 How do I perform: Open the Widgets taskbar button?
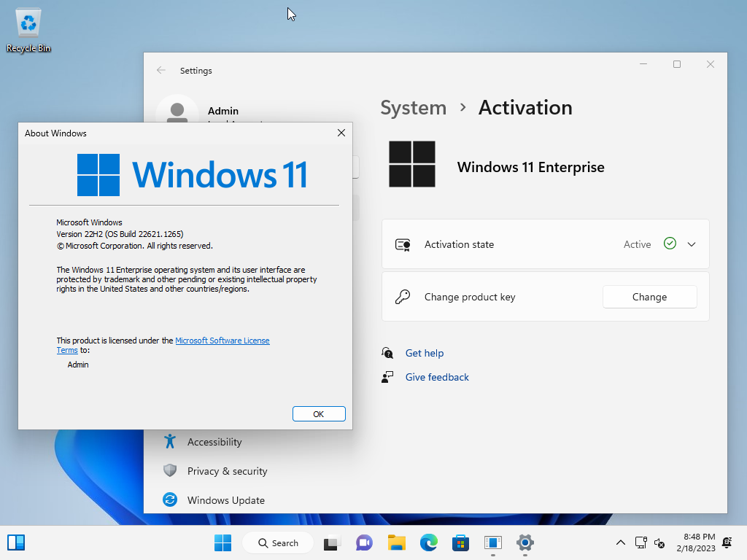point(16,542)
